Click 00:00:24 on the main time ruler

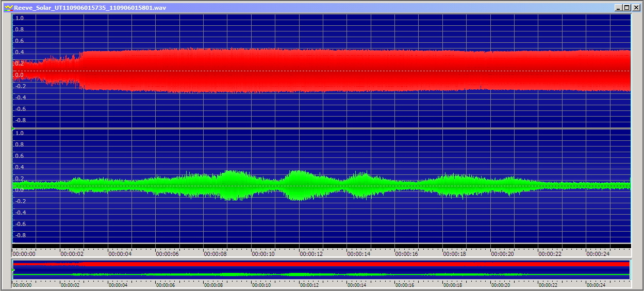click(599, 254)
